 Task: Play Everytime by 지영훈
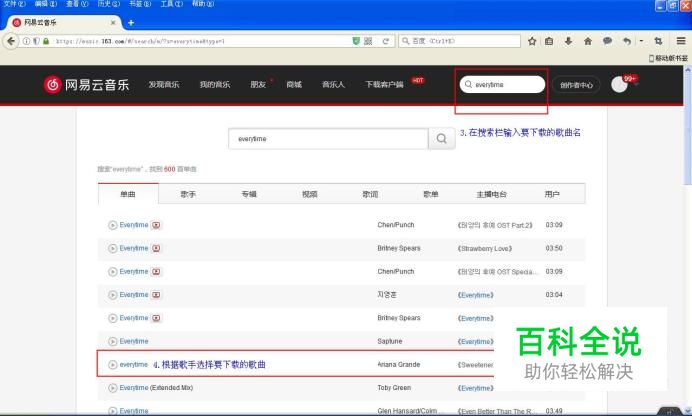click(113, 295)
